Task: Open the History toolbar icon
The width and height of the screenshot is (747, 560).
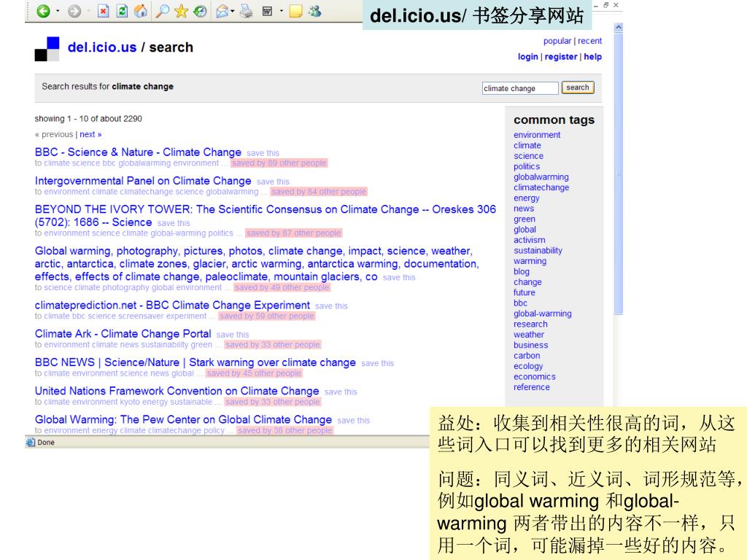Action: pos(199,11)
